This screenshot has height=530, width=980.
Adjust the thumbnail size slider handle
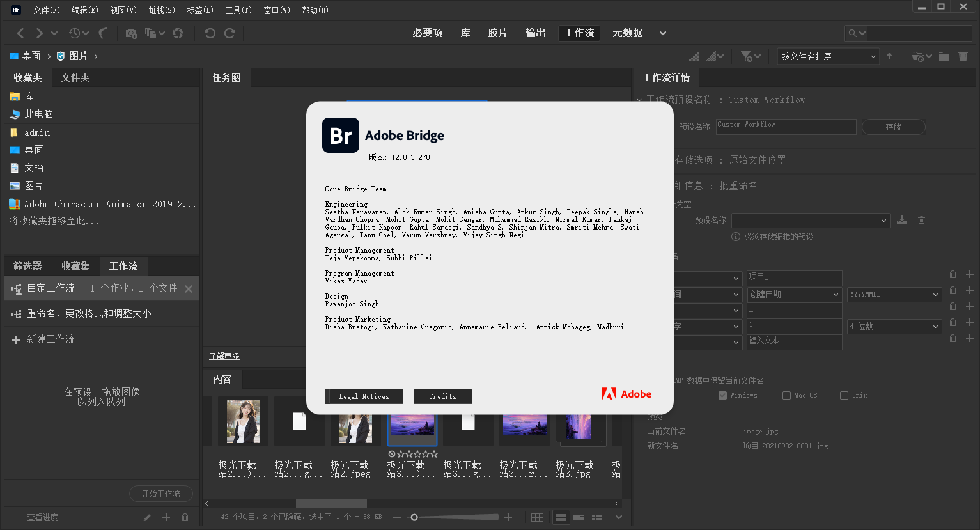click(414, 517)
